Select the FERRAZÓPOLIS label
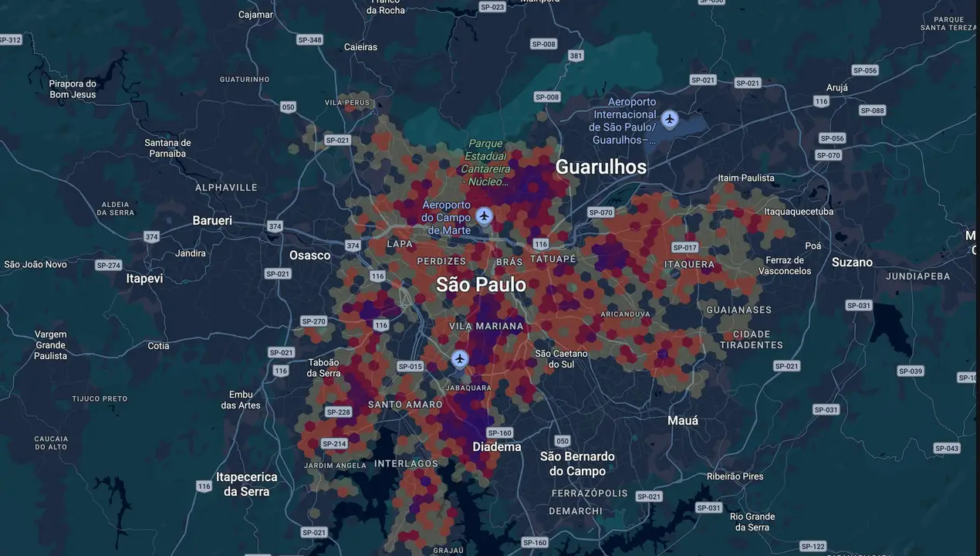Image resolution: width=980 pixels, height=556 pixels. (x=590, y=493)
